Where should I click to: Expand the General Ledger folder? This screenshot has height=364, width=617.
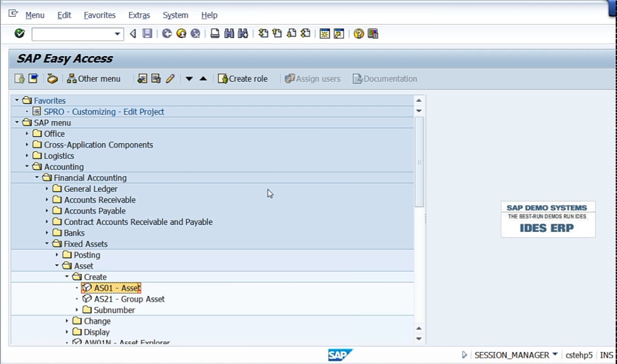coord(47,189)
